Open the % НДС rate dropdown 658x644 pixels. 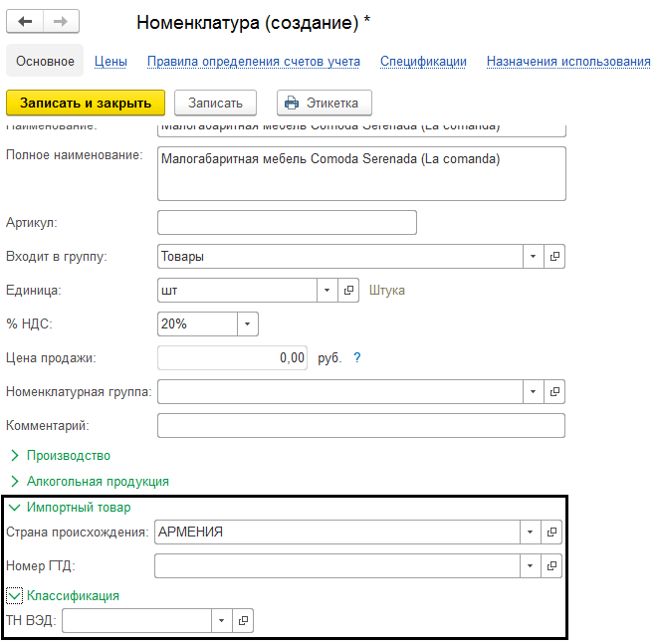[x=248, y=323]
